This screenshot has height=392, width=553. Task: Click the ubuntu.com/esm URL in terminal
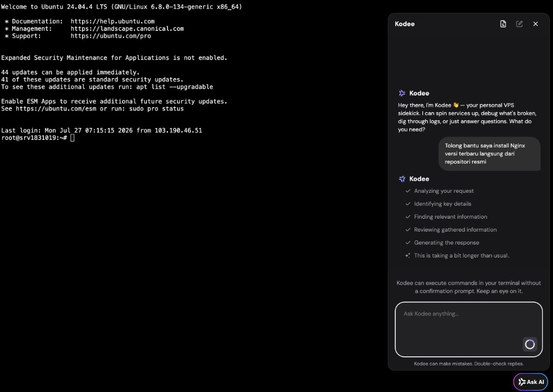56,109
